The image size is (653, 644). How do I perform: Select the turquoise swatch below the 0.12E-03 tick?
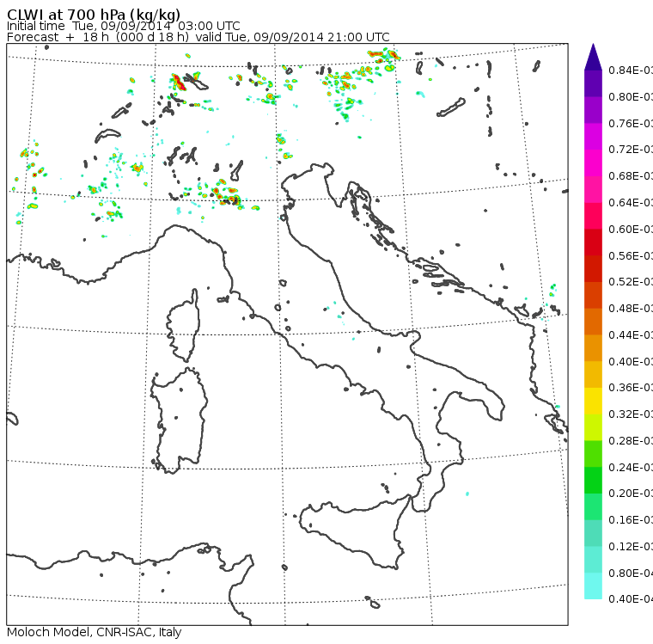tap(593, 560)
